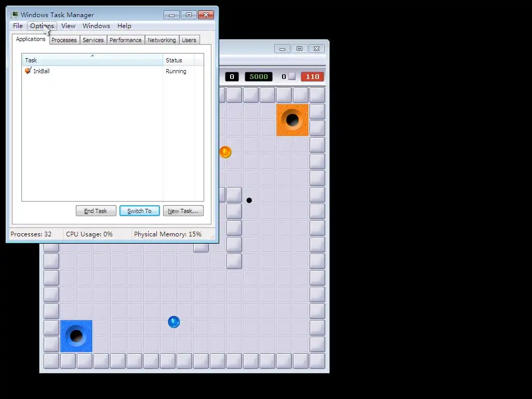Image resolution: width=532 pixels, height=399 pixels.
Task: Switch to the Networking tab
Action: pos(162,40)
